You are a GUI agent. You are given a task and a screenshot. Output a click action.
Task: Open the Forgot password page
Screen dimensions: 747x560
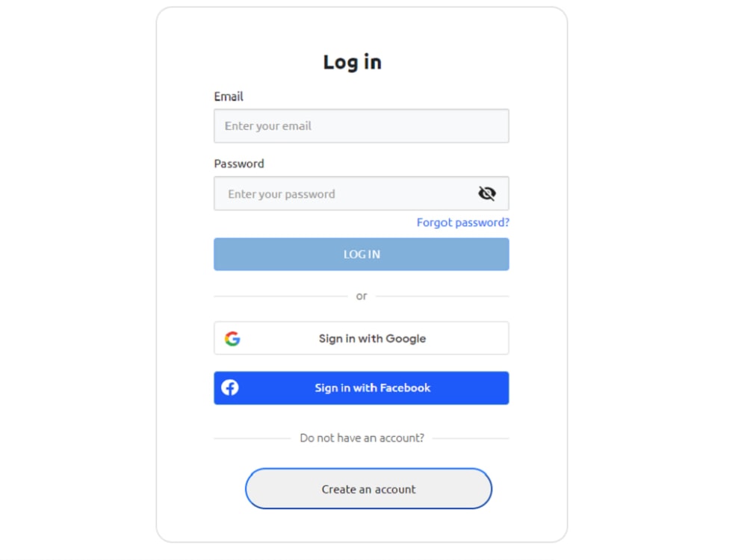pyautogui.click(x=462, y=222)
